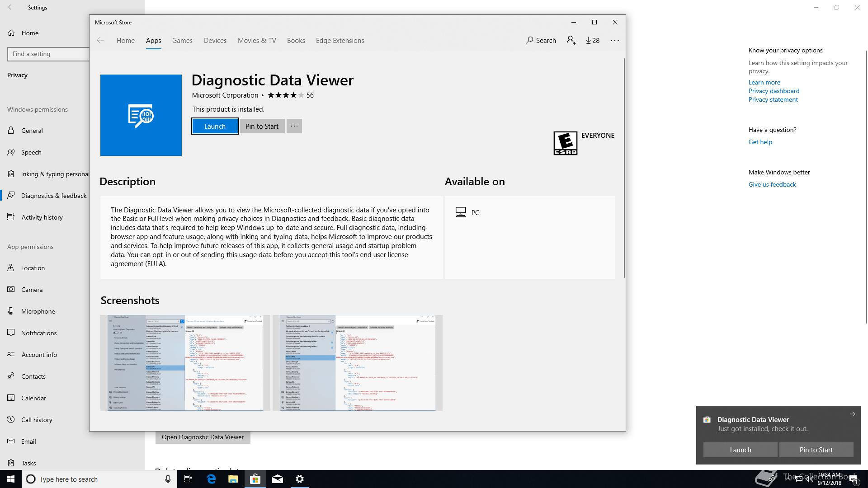
Task: Show hidden system tray icons
Action: (788, 478)
